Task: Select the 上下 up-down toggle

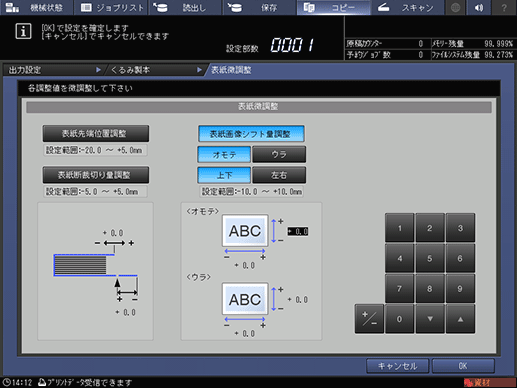Action: 224,175
